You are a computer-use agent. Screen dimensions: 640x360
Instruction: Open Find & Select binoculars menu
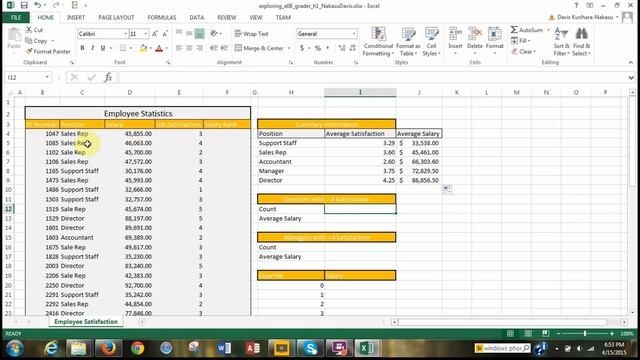[x=582, y=41]
